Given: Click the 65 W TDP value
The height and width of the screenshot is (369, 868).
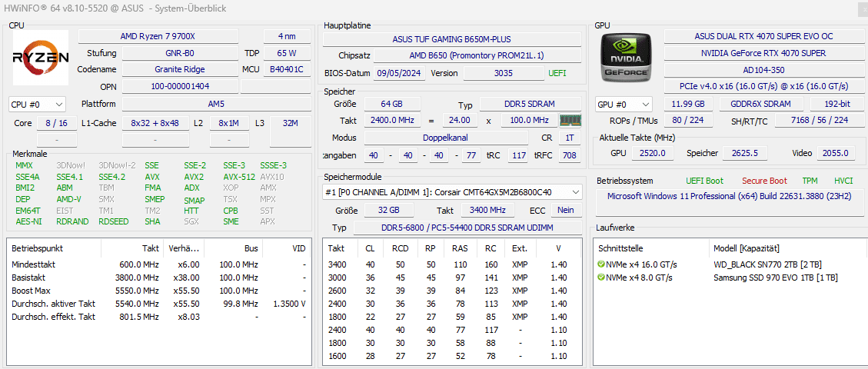Looking at the screenshot, I should click(x=287, y=53).
